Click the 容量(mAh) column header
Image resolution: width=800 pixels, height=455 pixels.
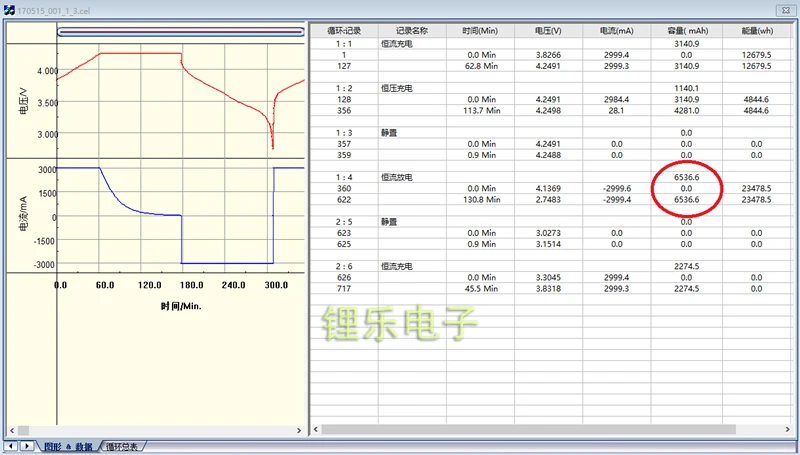(687, 31)
